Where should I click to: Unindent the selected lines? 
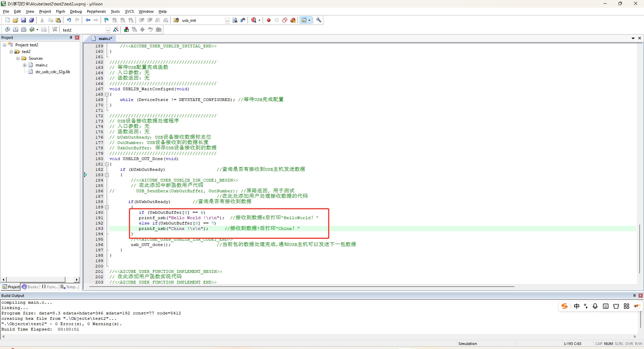150,20
